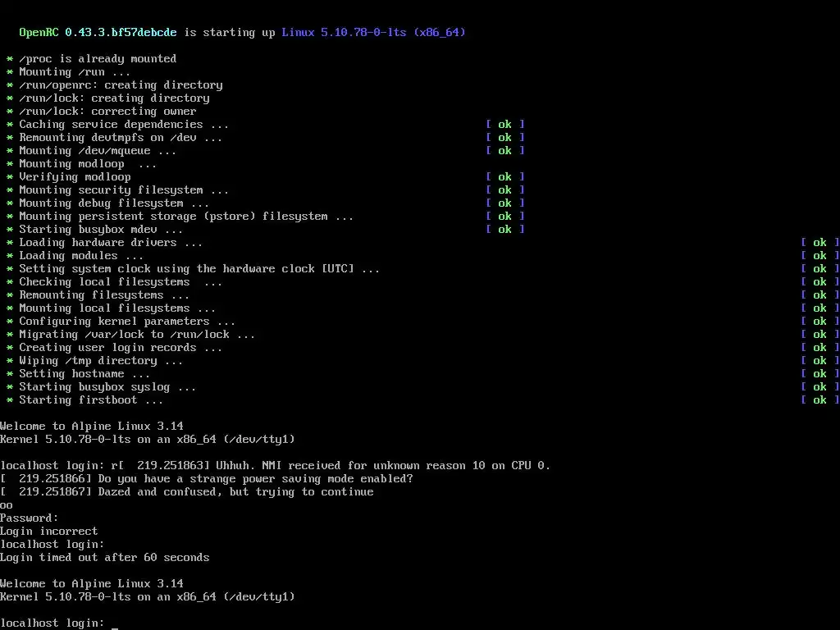Image resolution: width=840 pixels, height=630 pixels.
Task: Click ok status for Migrating /var/lock
Action: 819,335
